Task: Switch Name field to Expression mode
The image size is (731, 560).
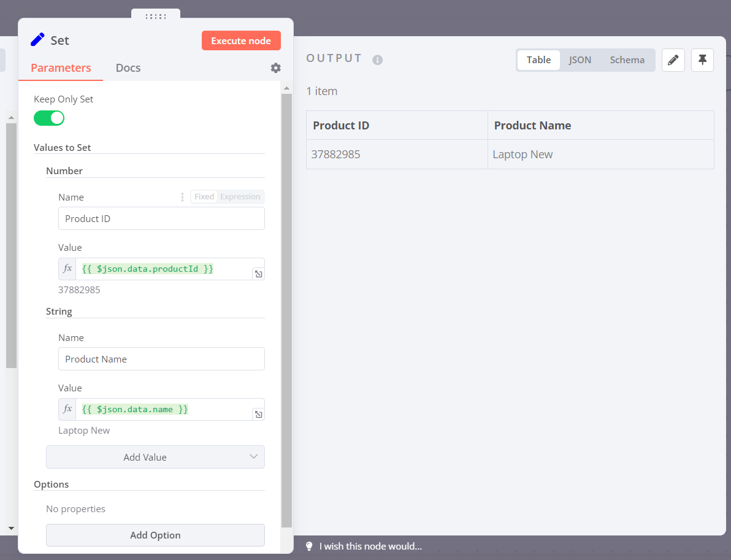Action: [x=240, y=197]
